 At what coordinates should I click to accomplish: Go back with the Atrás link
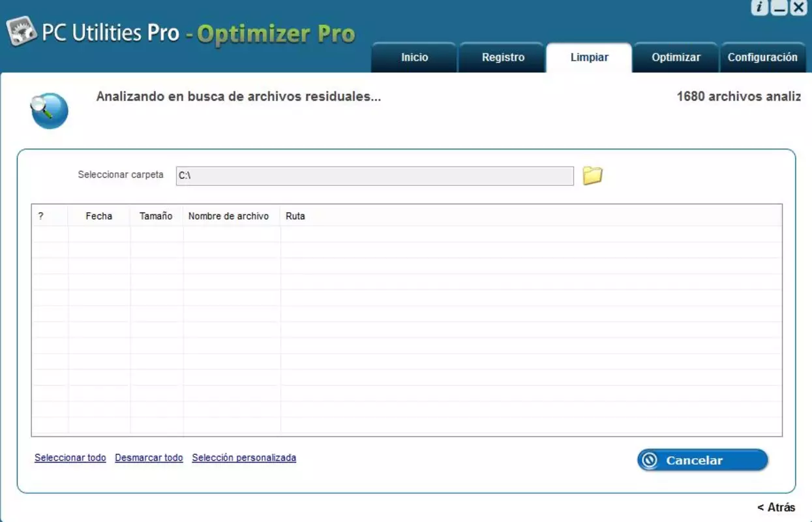(776, 507)
